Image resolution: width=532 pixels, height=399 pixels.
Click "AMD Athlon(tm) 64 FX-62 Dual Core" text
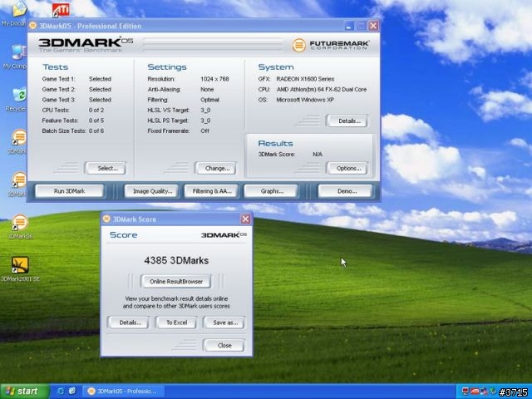click(322, 89)
